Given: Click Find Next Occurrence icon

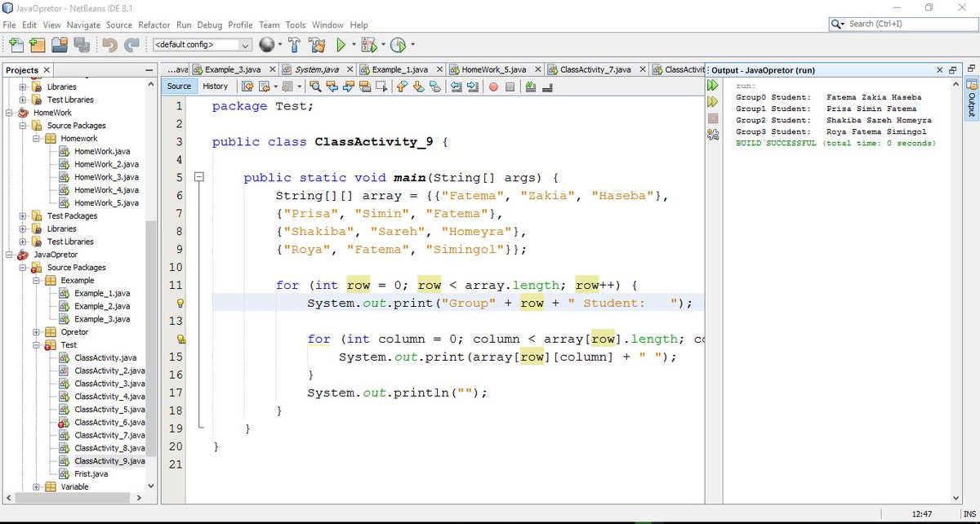Looking at the screenshot, I should coord(350,87).
